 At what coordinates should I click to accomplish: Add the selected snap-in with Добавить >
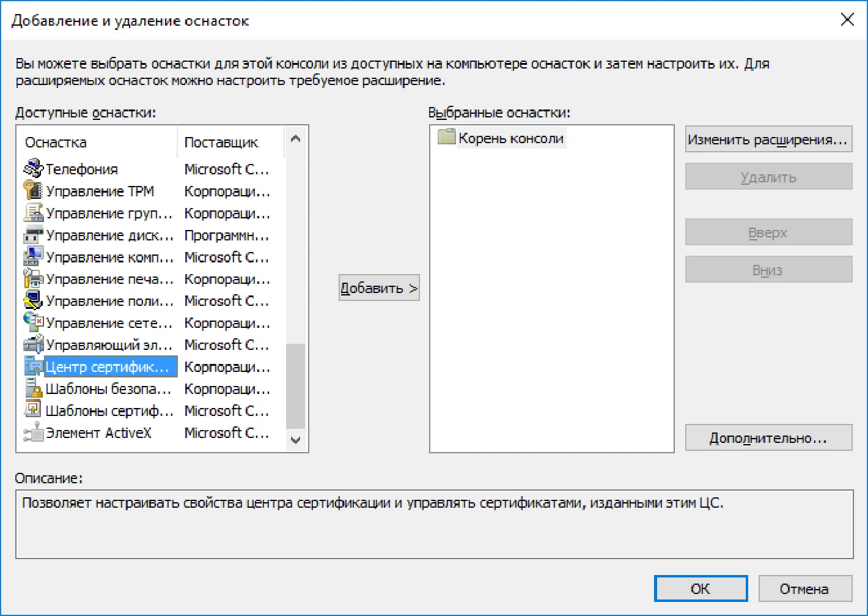click(x=379, y=288)
